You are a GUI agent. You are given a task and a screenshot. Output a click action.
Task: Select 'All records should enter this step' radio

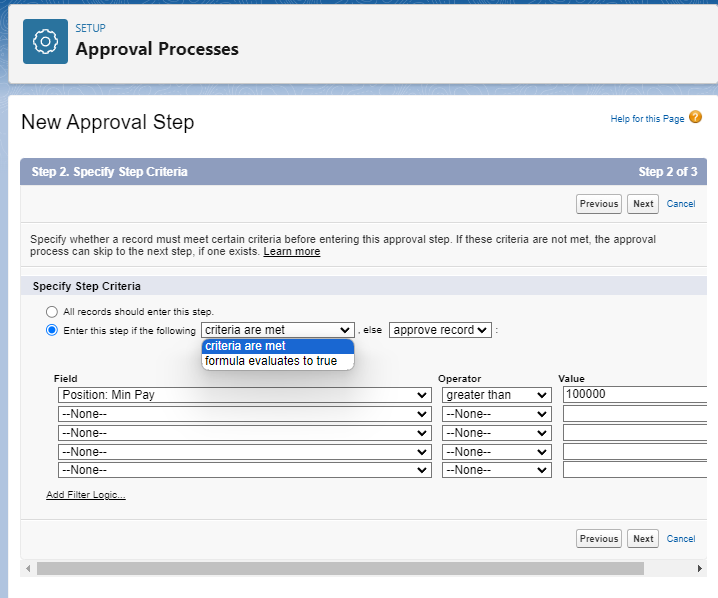click(x=52, y=312)
